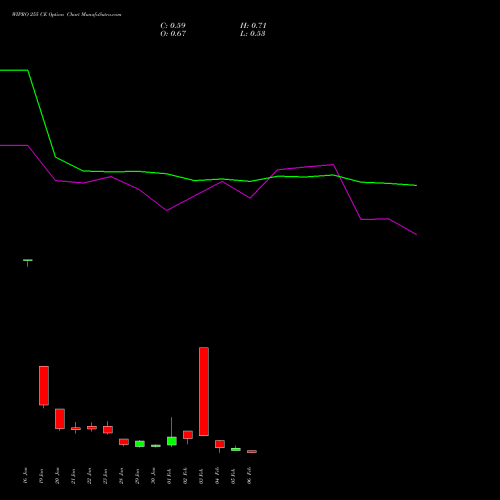Image resolution: width=500 pixels, height=500 pixels.
Task: Click the 19 Jan date label
Action: (x=41, y=476)
